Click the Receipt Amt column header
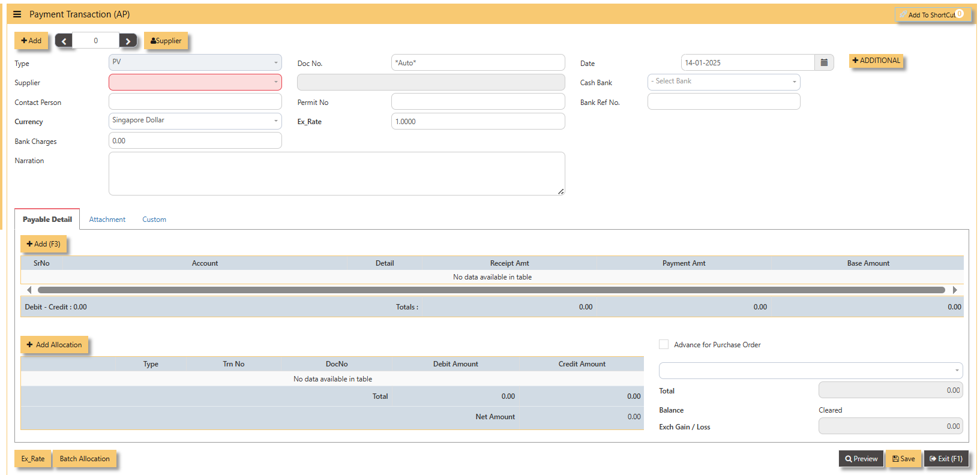 click(x=510, y=263)
